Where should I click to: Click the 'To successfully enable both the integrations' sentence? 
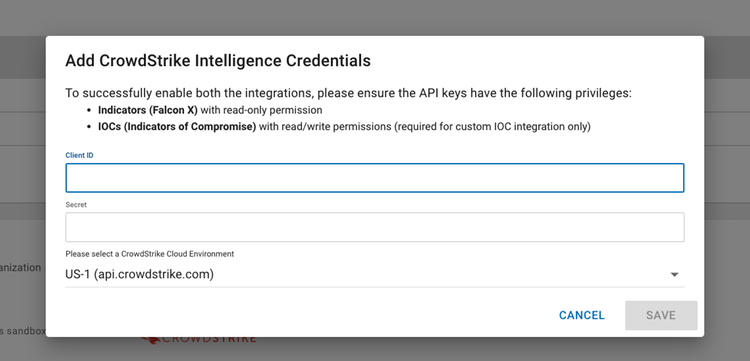click(x=349, y=93)
